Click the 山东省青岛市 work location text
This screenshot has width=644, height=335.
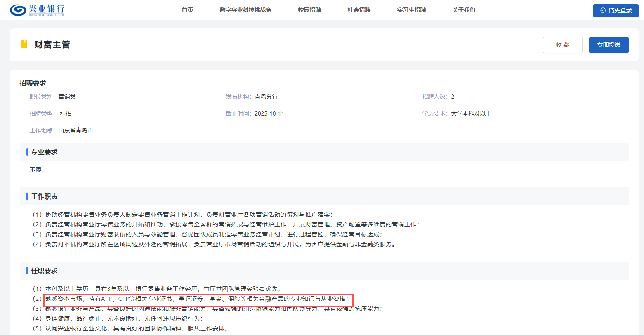75,130
